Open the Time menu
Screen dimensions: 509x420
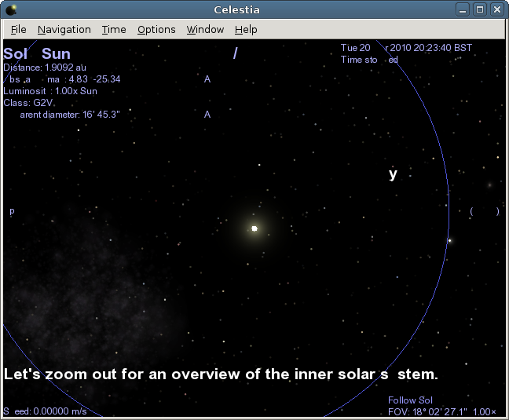click(114, 29)
